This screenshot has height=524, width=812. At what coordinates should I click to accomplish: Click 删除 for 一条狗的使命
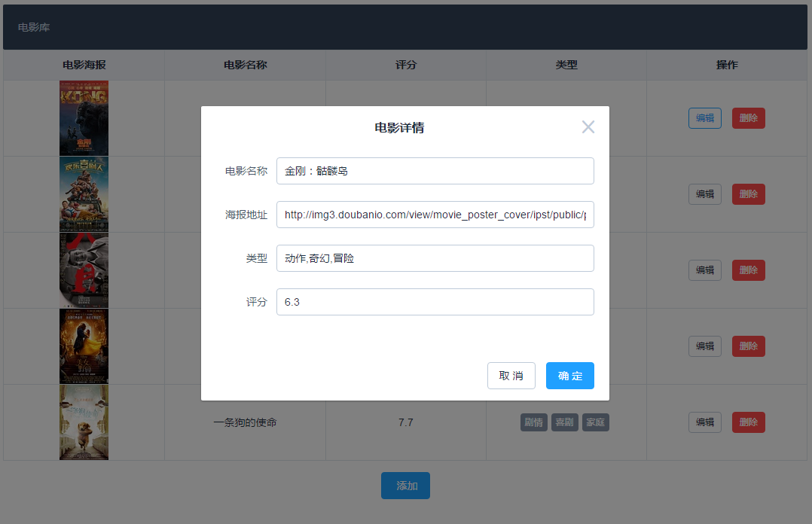(x=748, y=422)
